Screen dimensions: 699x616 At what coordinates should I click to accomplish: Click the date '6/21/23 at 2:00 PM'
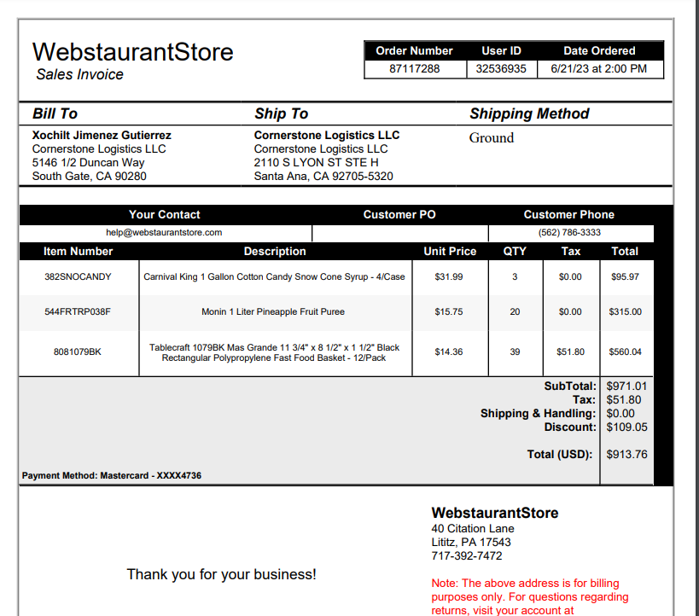coord(598,68)
